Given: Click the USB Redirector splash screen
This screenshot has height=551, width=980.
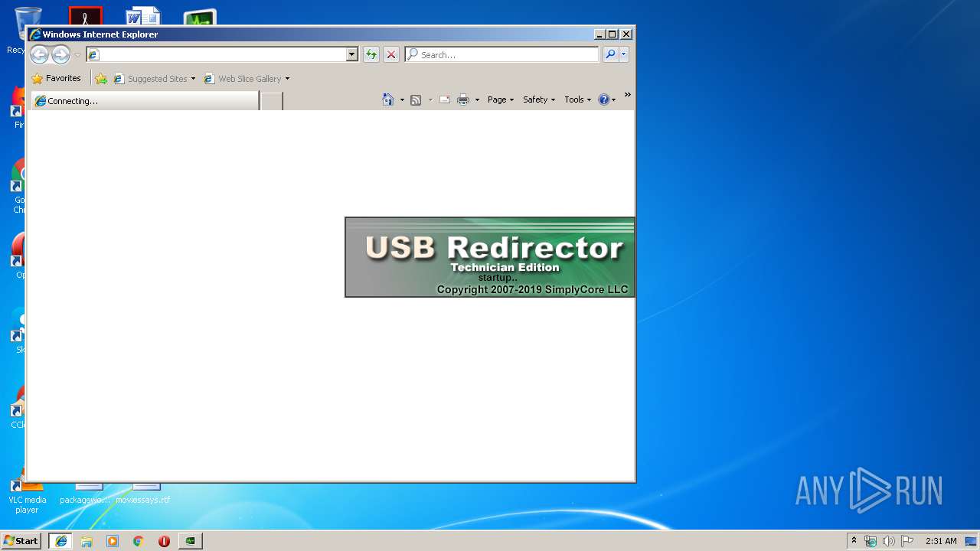Looking at the screenshot, I should tap(490, 257).
